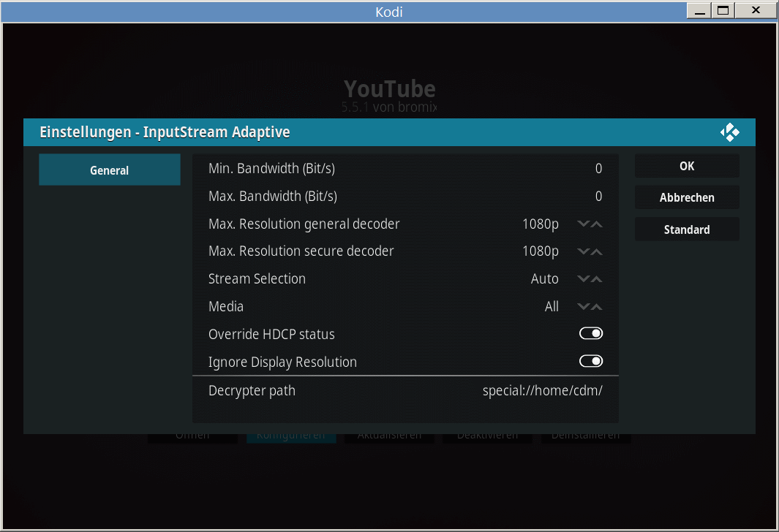Increase Max. Resolution general decoder with up arrow

597,224
